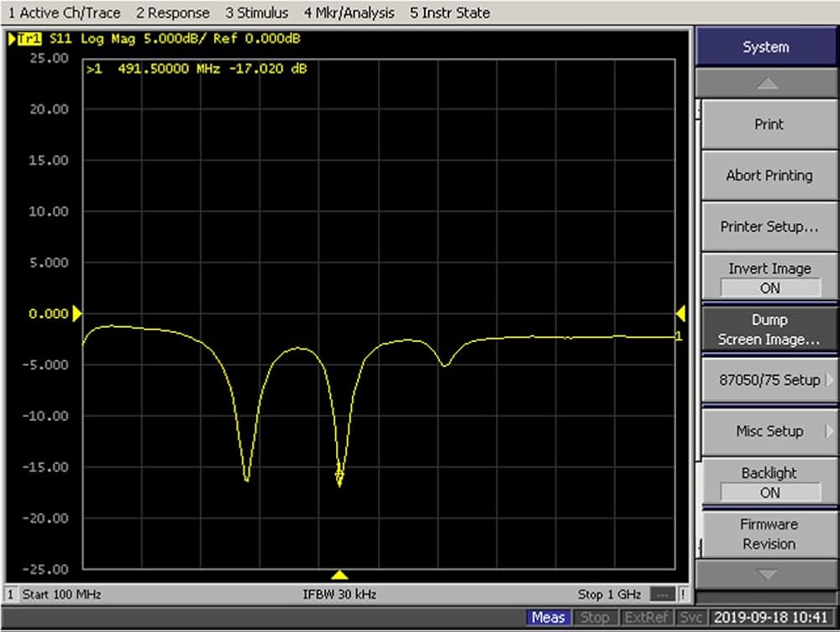Open the Mkr/Analysis menu
This screenshot has width=840, height=632.
click(349, 13)
